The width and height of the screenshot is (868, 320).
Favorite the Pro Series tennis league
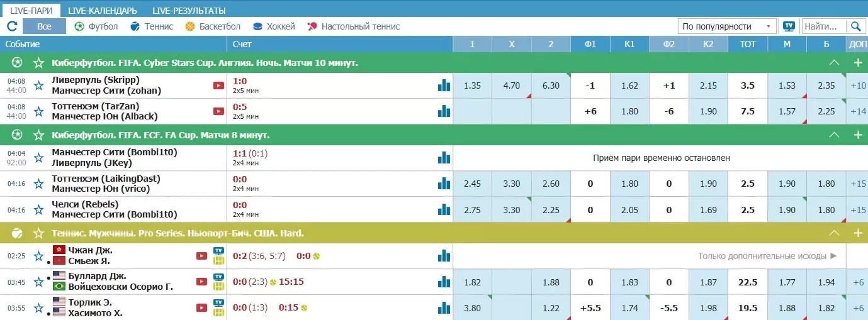point(39,233)
